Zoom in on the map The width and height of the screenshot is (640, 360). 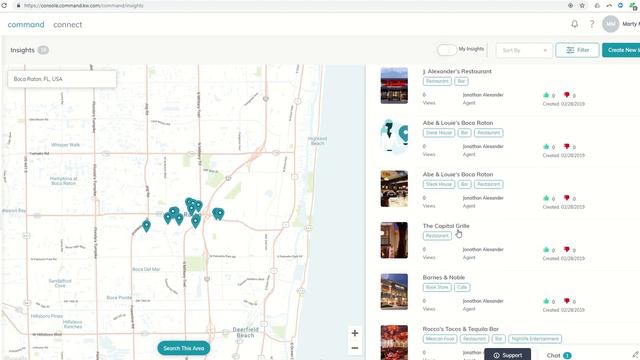(355, 333)
